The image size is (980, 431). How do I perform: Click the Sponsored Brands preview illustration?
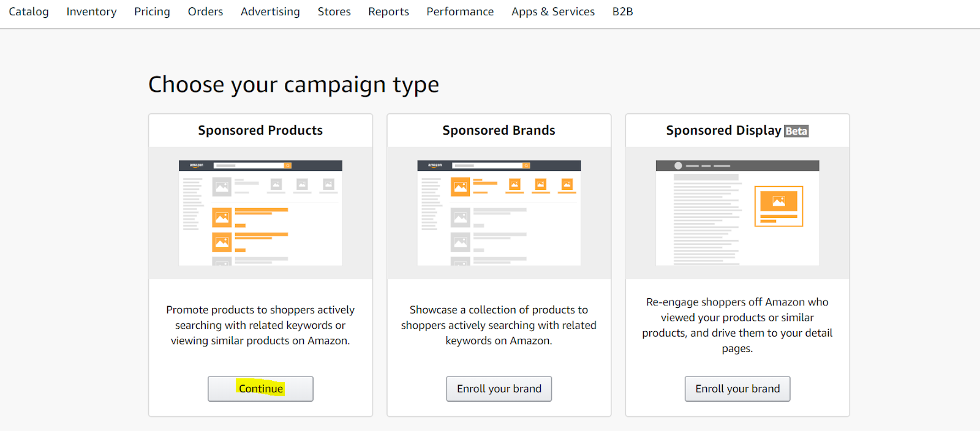pyautogui.click(x=499, y=213)
